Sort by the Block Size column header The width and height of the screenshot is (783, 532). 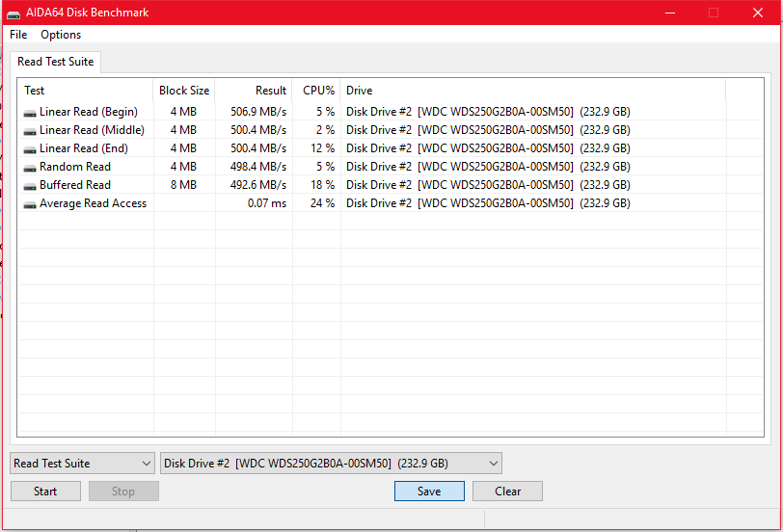click(x=184, y=91)
